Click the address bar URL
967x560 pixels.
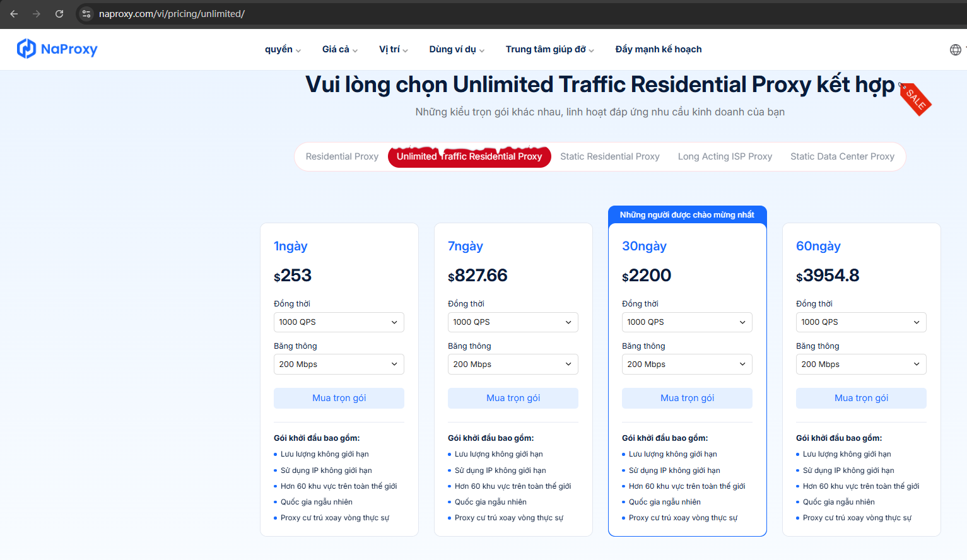pos(172,14)
